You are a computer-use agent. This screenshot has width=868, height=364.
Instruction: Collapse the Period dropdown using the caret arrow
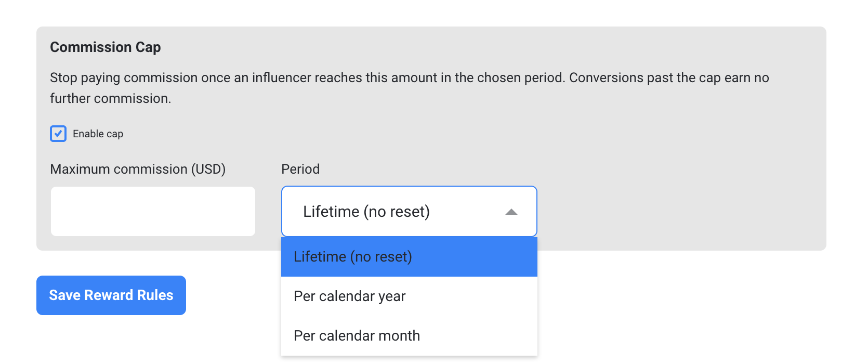tap(511, 212)
